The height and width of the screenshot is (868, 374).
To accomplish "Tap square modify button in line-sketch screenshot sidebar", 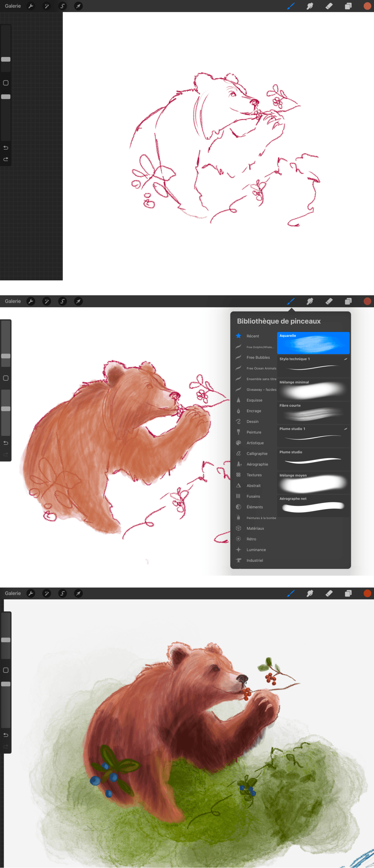I will pos(6,83).
